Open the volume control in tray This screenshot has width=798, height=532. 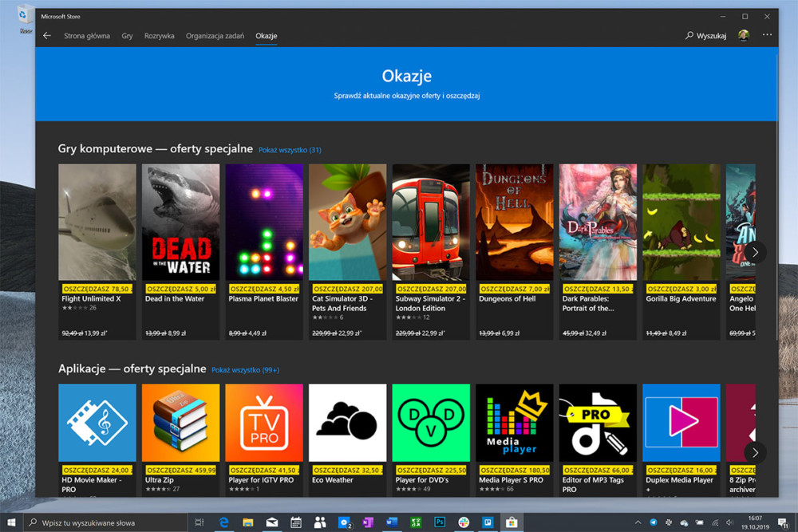[x=730, y=522]
